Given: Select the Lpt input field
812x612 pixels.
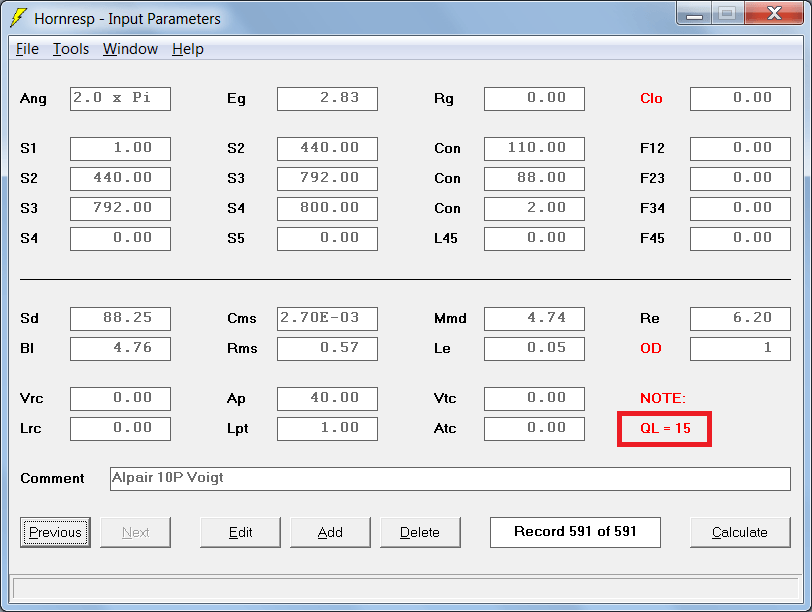Looking at the screenshot, I should [x=327, y=429].
